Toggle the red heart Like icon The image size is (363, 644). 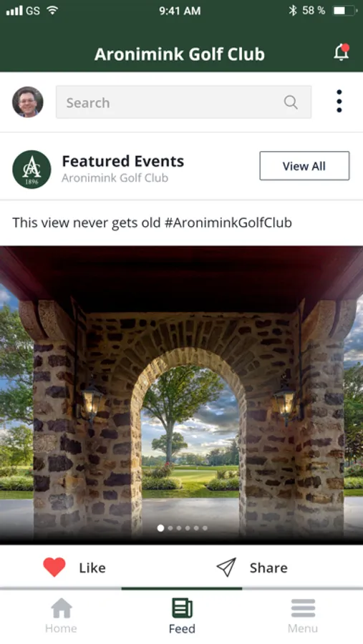pos(54,567)
